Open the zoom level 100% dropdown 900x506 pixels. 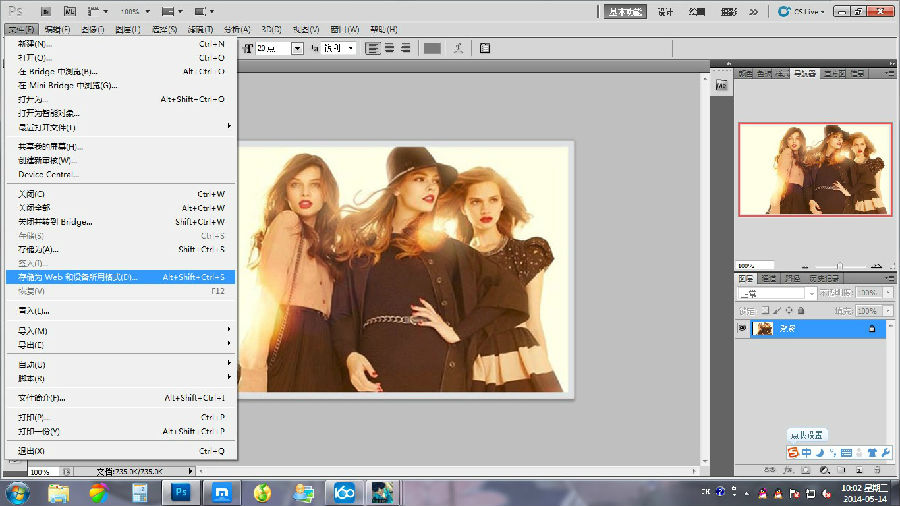tap(135, 11)
